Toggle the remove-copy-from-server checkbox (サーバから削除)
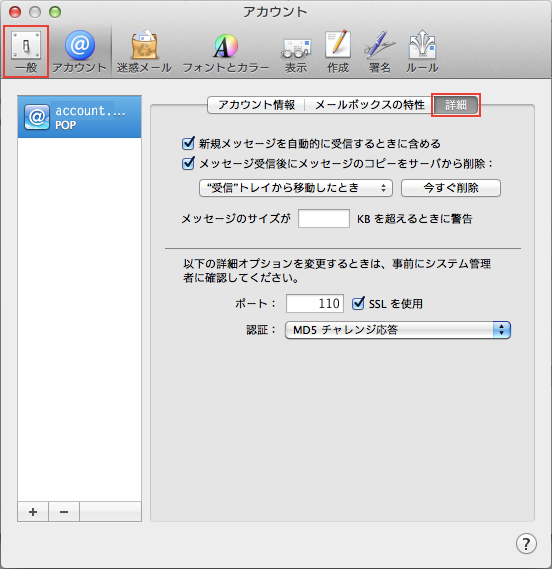Viewport: 552px width, 569px height. pos(188,164)
